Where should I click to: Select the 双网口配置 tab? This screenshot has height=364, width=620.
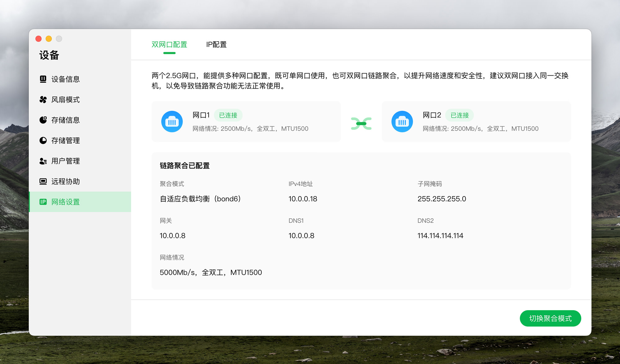click(169, 45)
